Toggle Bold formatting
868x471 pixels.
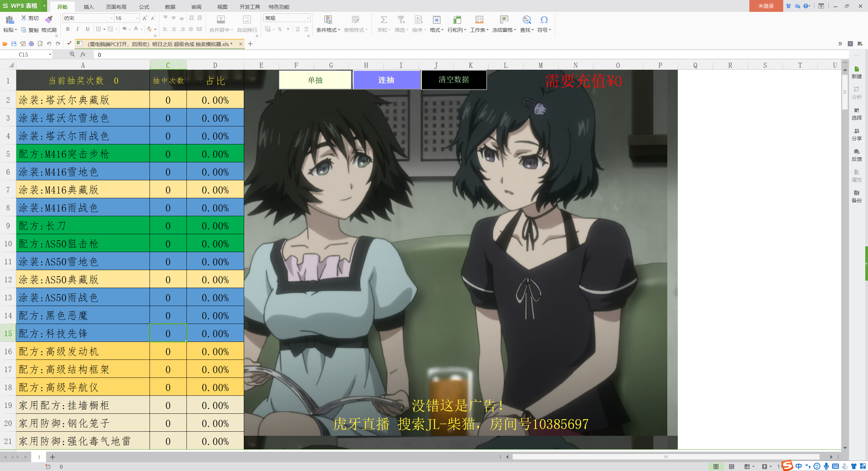pyautogui.click(x=68, y=29)
